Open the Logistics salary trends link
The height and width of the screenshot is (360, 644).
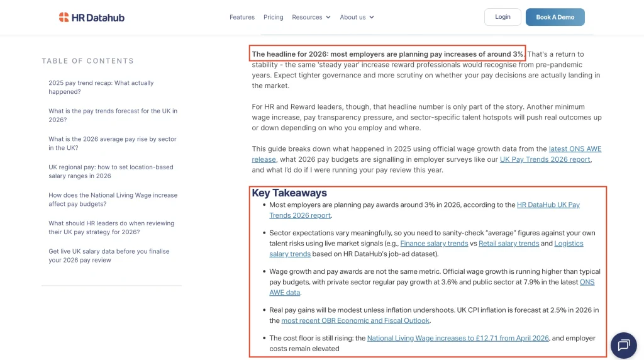[569, 244]
